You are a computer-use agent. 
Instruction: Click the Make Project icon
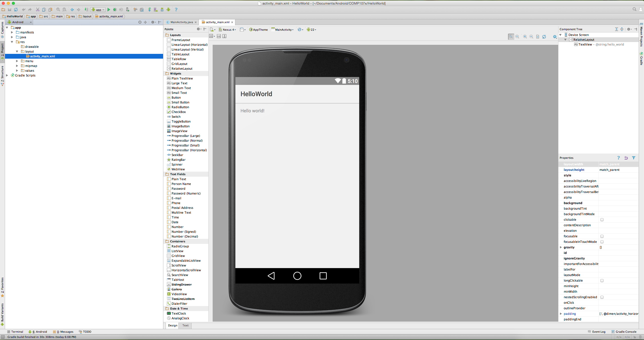tap(86, 10)
